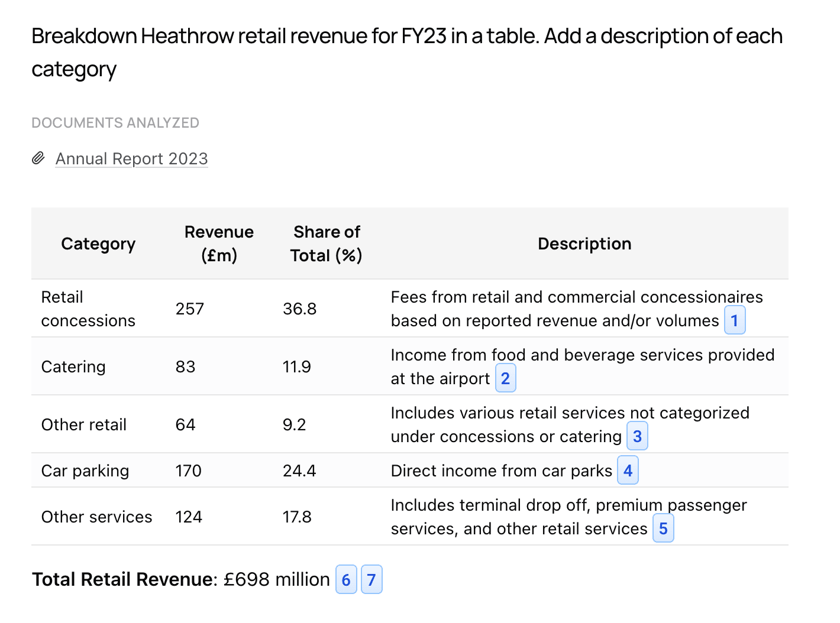
Task: Click citation 2 beside Catering description
Action: click(x=505, y=378)
